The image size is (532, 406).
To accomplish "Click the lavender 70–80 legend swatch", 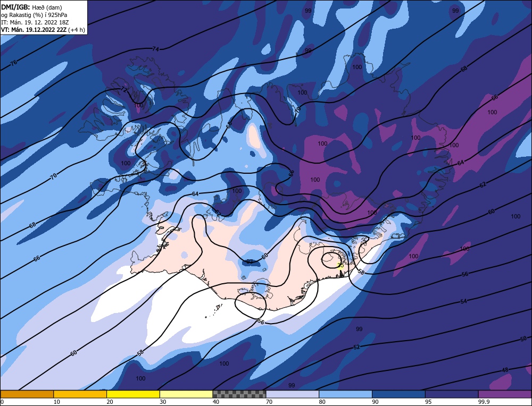I will (293, 394).
